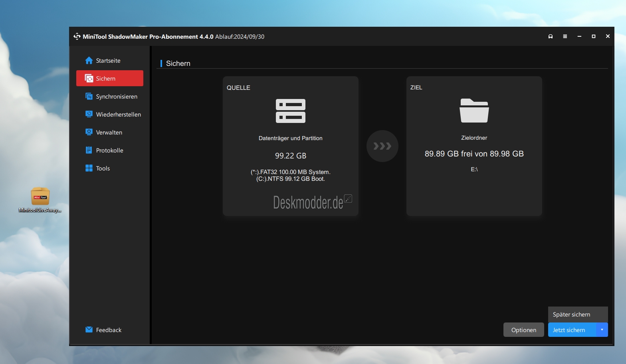626x364 pixels.
Task: Maximize the ShadowMaker window
Action: click(594, 36)
